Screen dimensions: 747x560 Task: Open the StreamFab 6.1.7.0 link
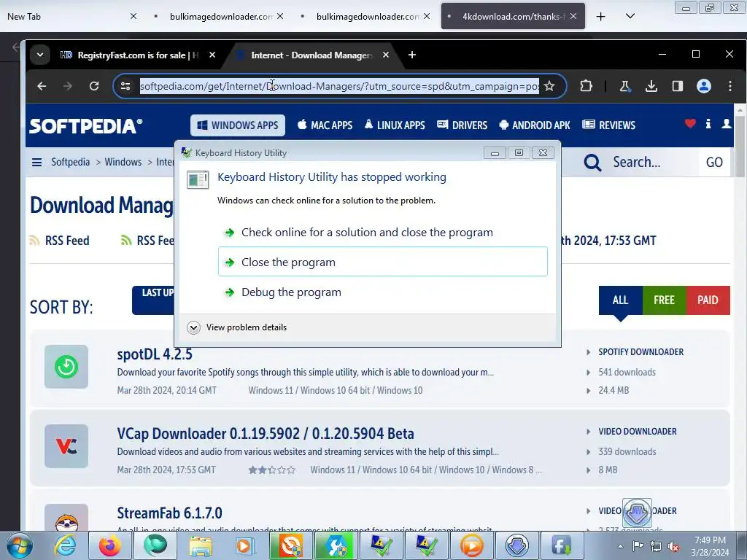[169, 513]
